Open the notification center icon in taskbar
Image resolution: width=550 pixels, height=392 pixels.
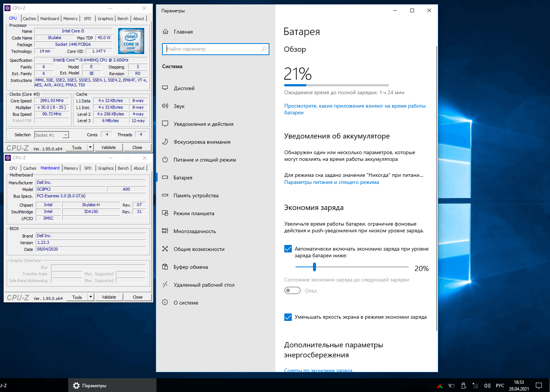pyautogui.click(x=539, y=386)
